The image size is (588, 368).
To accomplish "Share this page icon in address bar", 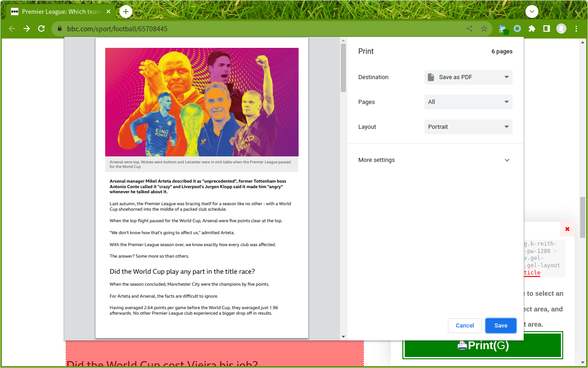I will coord(469,29).
